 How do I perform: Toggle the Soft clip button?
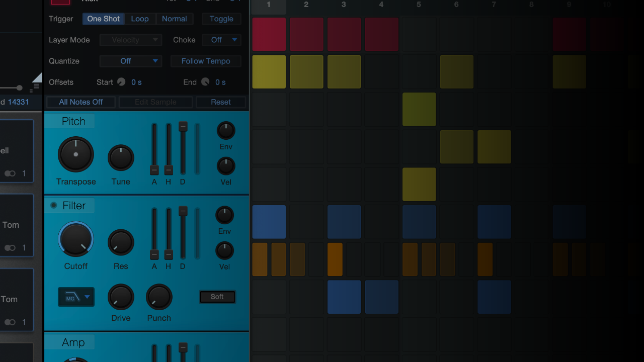(217, 297)
